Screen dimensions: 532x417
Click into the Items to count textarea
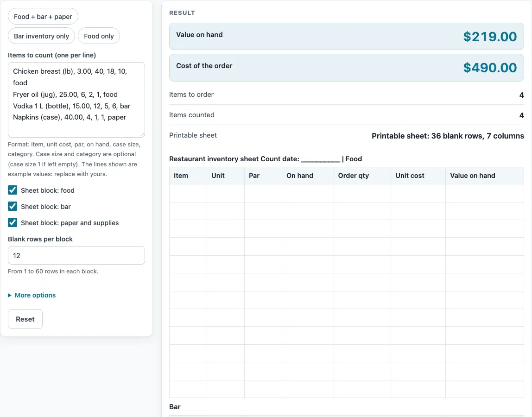coord(76,100)
